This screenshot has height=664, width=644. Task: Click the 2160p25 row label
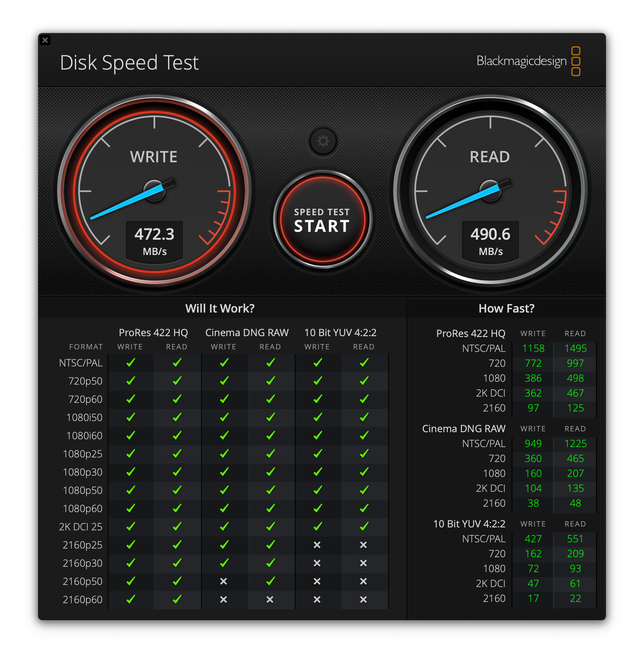point(82,545)
